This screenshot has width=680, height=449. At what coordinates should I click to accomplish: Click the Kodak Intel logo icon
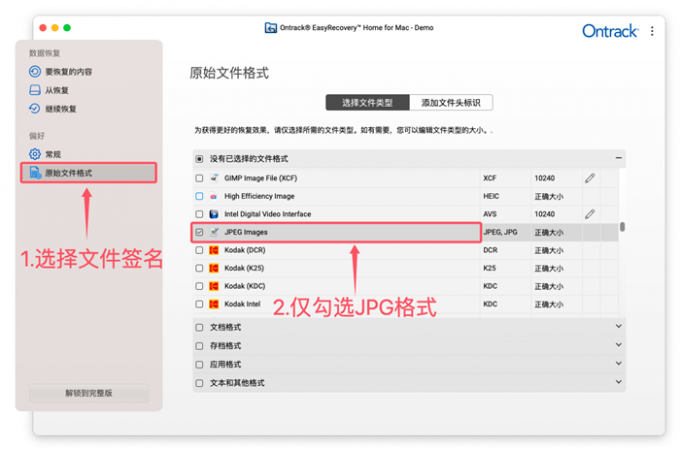pyautogui.click(x=214, y=304)
